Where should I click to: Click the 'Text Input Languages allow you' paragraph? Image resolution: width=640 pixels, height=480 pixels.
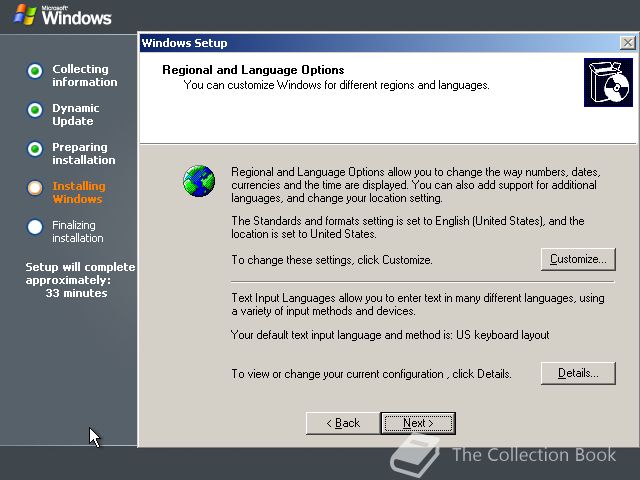(418, 304)
